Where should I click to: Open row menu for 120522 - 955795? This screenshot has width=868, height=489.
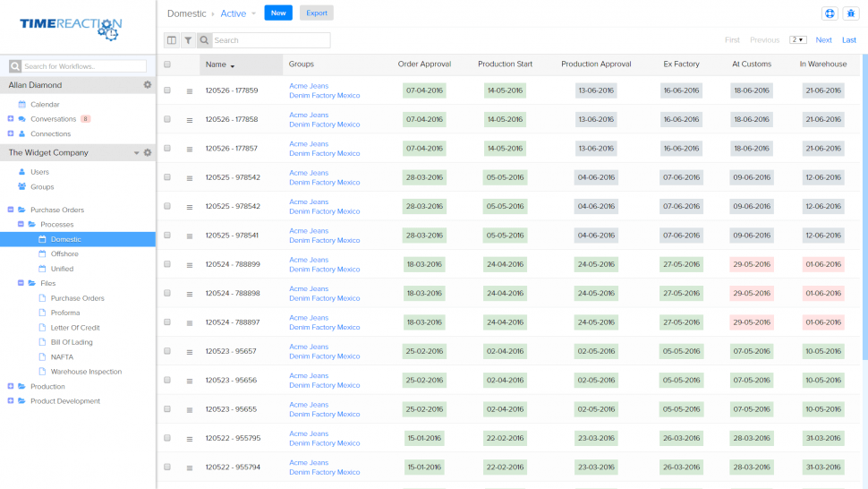[190, 439]
